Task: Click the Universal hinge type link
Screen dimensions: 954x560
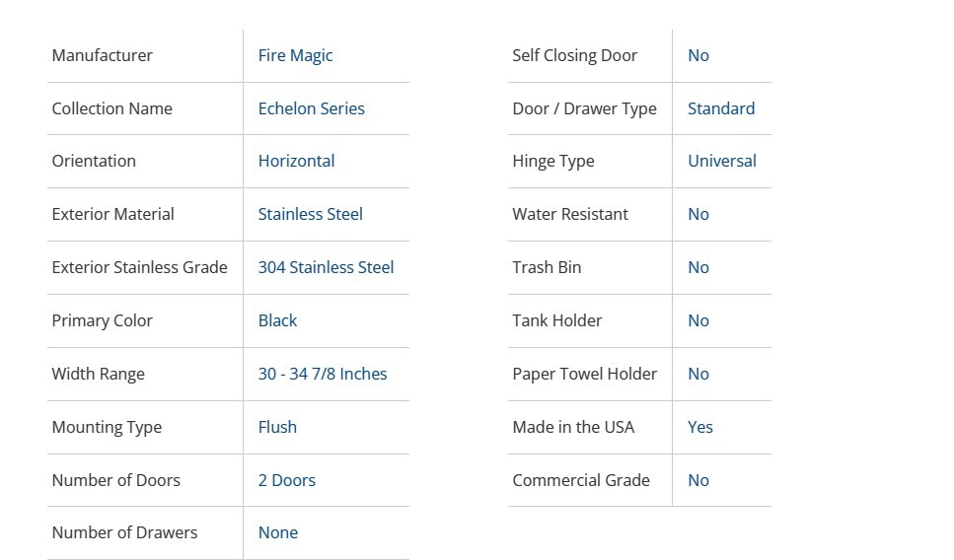Action: coord(721,161)
